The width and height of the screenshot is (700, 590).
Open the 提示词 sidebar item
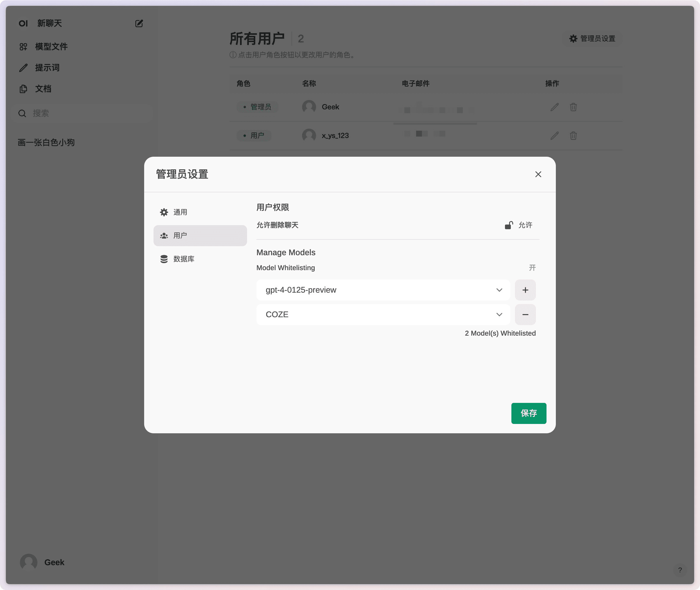coord(39,68)
